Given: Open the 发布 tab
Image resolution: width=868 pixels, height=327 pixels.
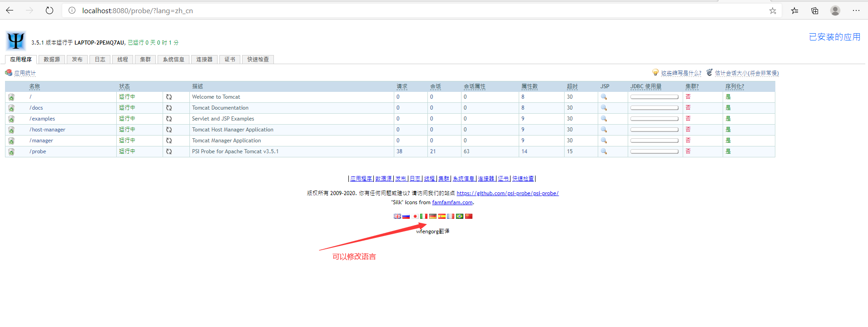Looking at the screenshot, I should click(77, 60).
